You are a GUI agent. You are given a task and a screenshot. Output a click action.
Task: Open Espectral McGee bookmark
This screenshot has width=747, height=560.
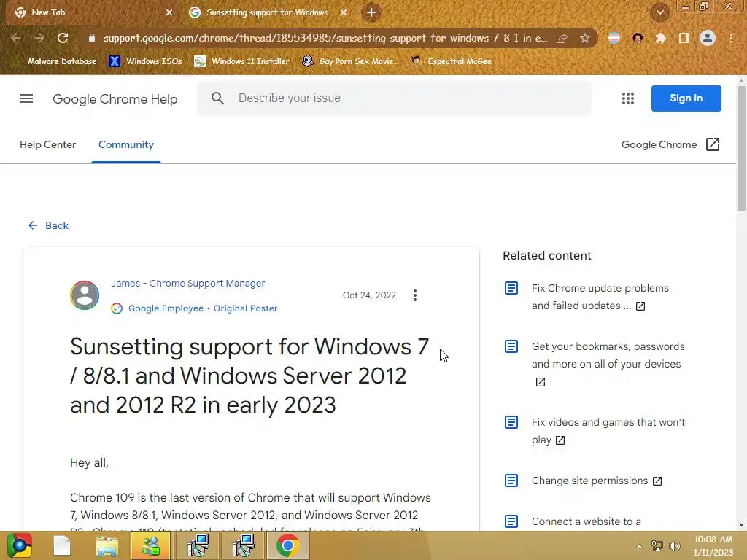pyautogui.click(x=452, y=61)
